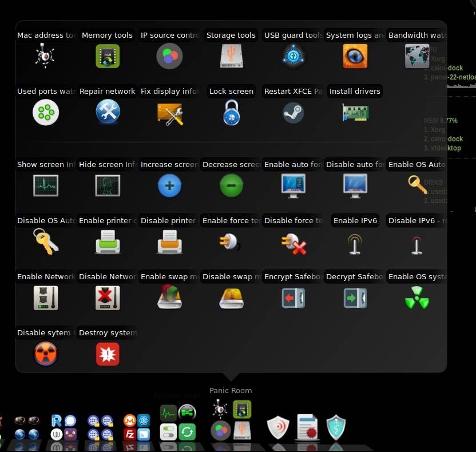Open the Repair network tool
This screenshot has width=476, height=452.
pos(107,112)
